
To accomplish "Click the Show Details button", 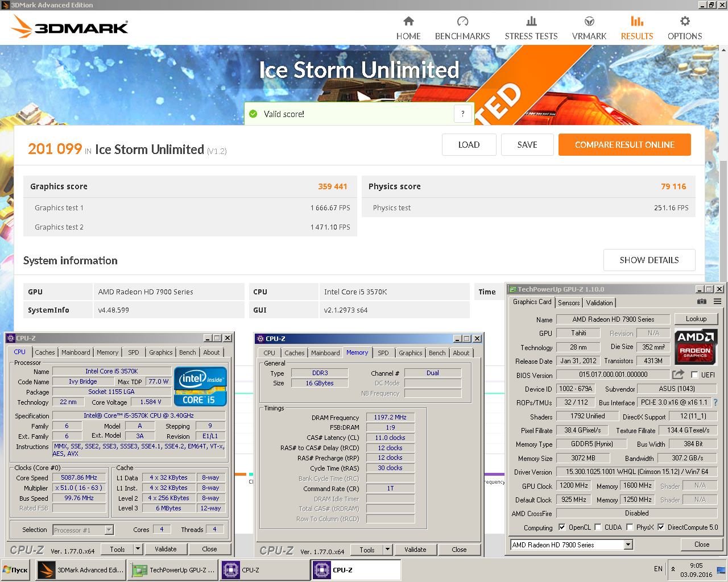I will (650, 260).
